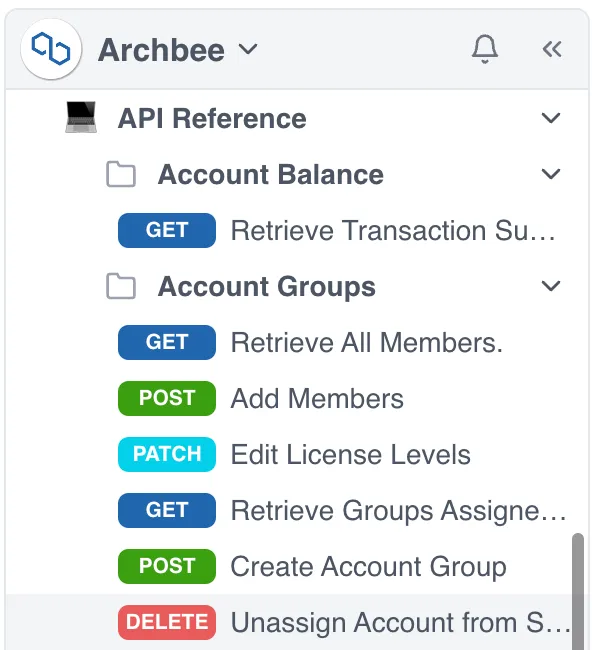Screen dimensions: 592x650
Task: Open the notifications bell
Action: pos(485,49)
